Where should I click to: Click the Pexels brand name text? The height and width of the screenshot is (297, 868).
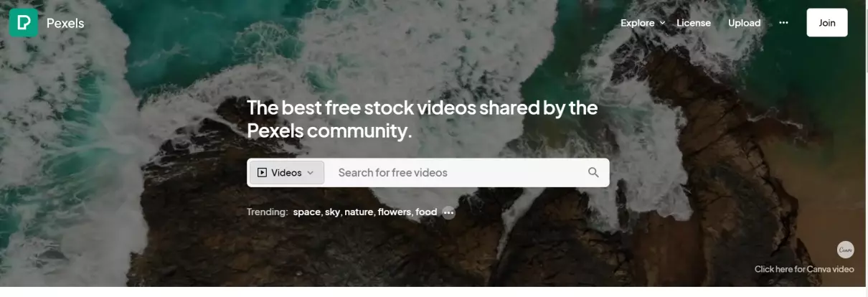tap(65, 23)
